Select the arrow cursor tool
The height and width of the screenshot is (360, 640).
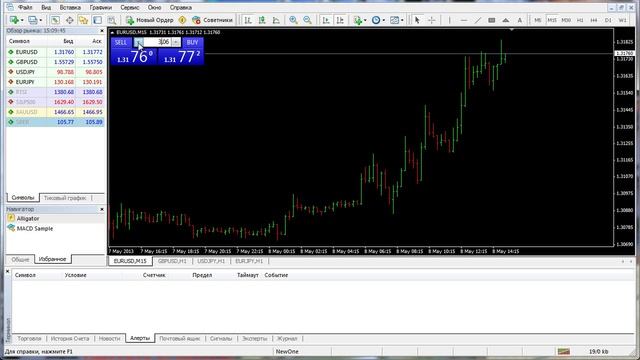417,20
